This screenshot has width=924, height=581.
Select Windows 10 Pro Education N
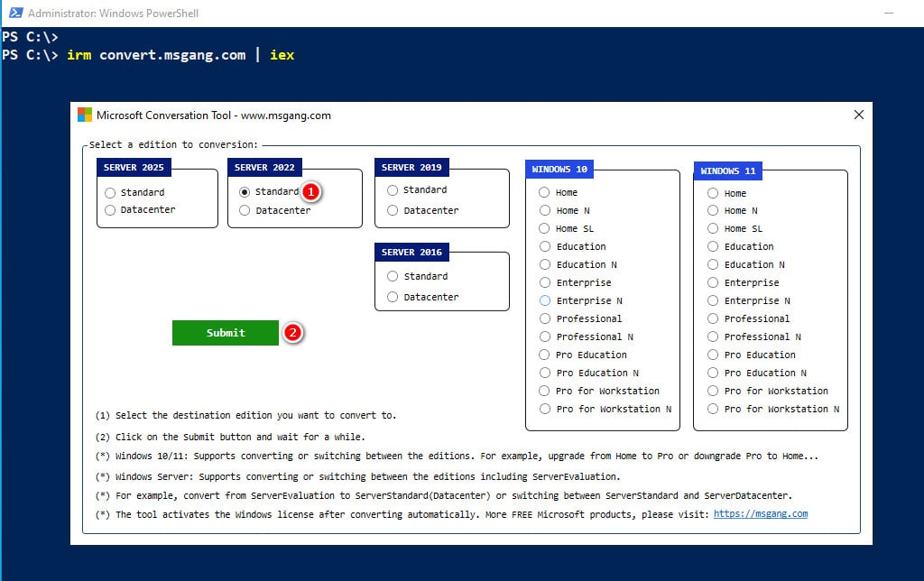pos(544,373)
